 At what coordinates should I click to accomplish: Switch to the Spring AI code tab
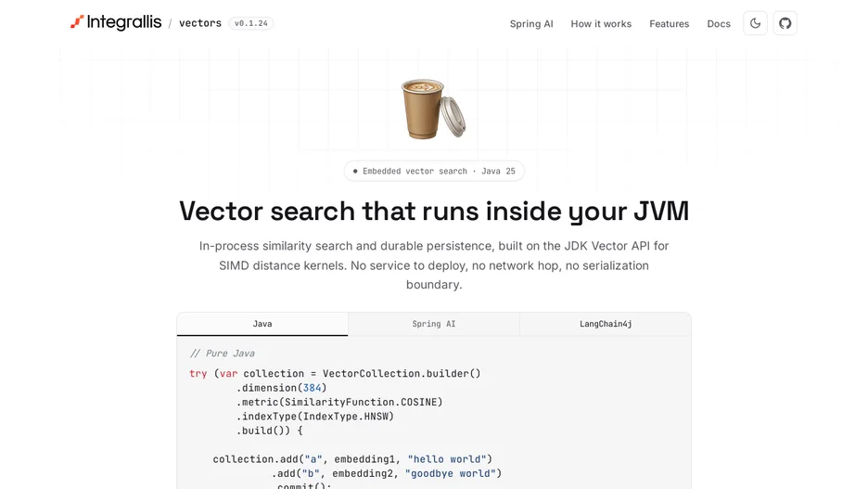[434, 324]
